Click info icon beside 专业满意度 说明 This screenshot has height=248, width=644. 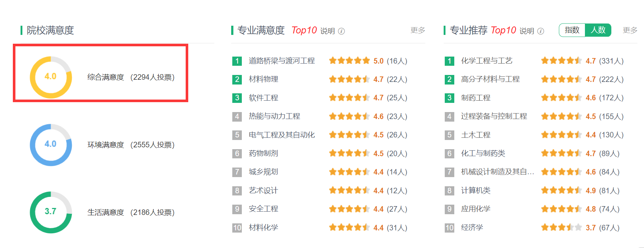click(341, 31)
